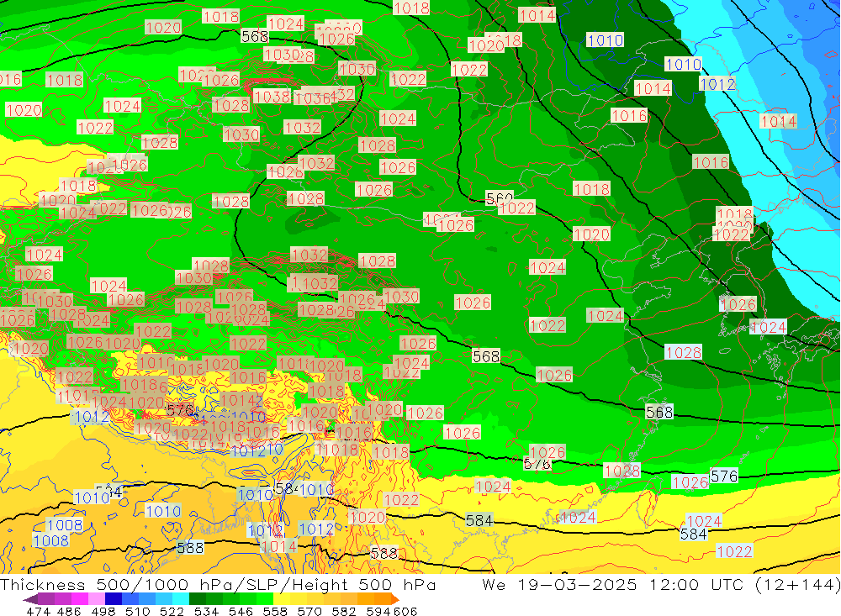The height and width of the screenshot is (616, 841).
Task: Click the orange right arrow end of legend
Action: click(x=395, y=599)
